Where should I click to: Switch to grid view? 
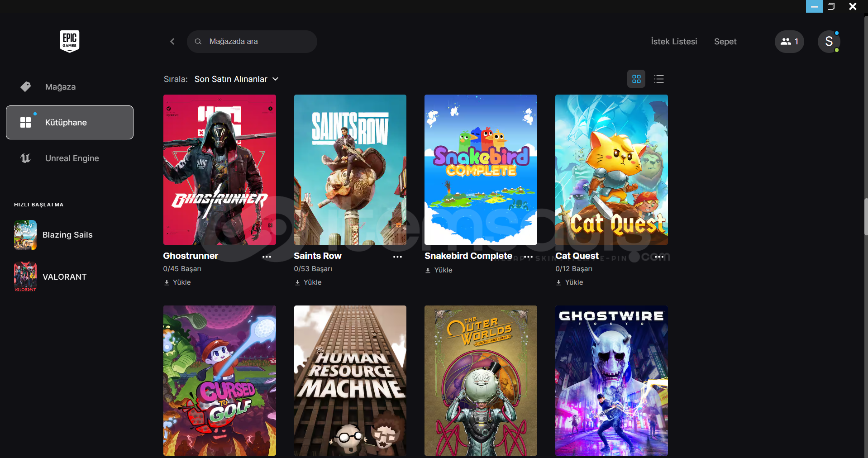[636, 79]
